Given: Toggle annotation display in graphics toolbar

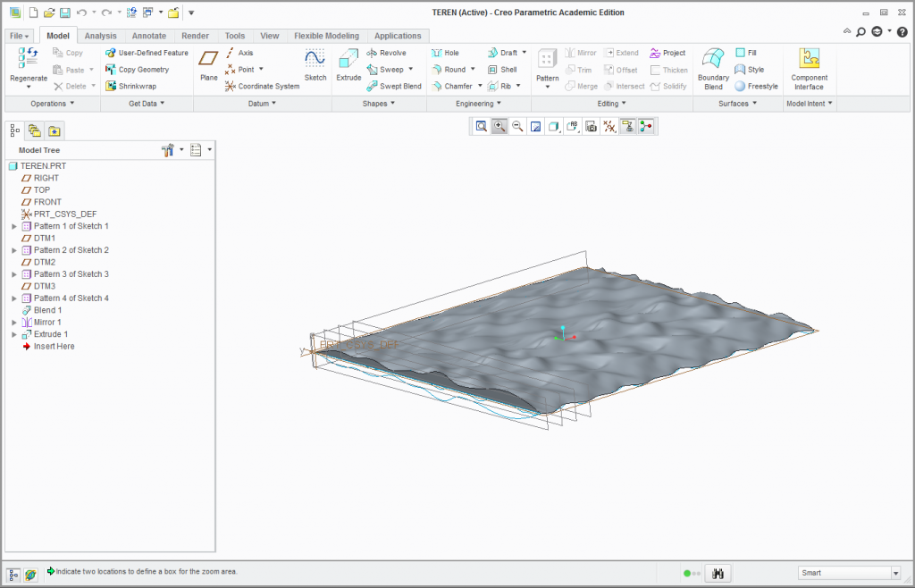Looking at the screenshot, I should [627, 127].
